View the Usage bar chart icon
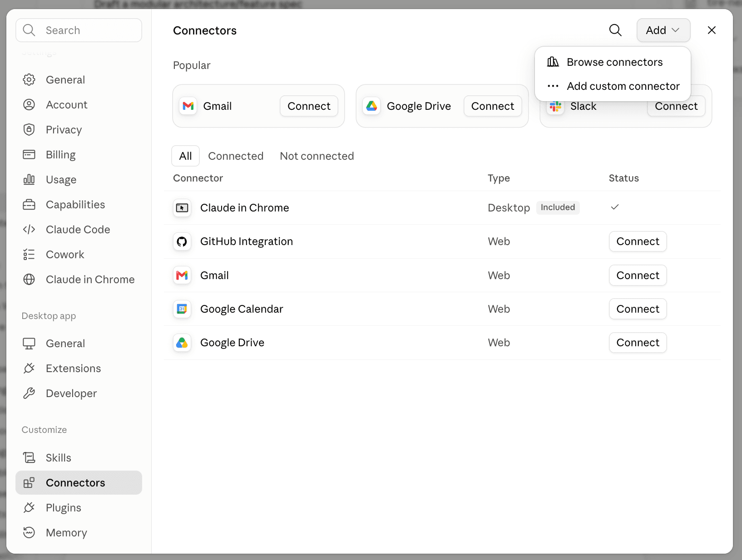 29,180
